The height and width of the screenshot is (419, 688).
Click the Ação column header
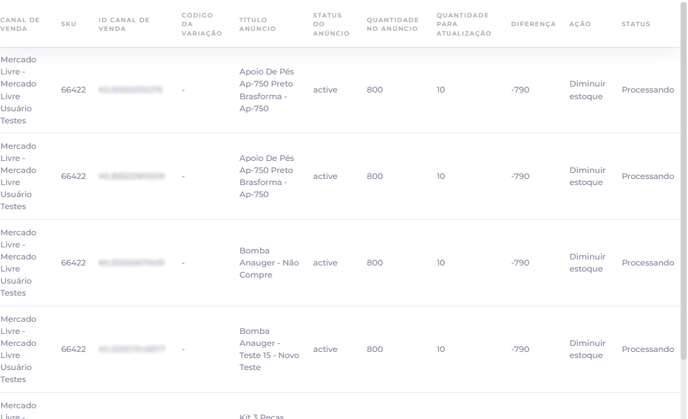click(x=580, y=24)
